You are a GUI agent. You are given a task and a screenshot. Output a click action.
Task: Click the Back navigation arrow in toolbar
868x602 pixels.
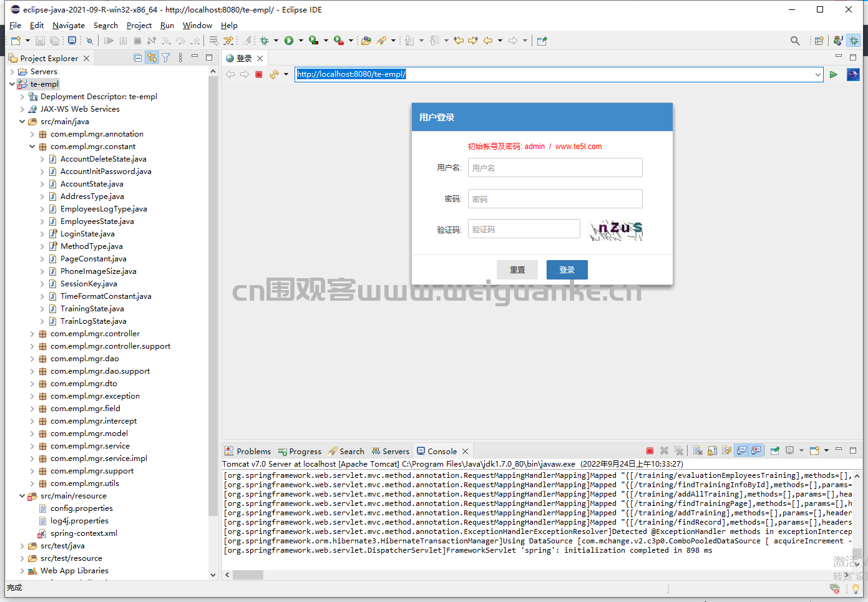pyautogui.click(x=488, y=41)
